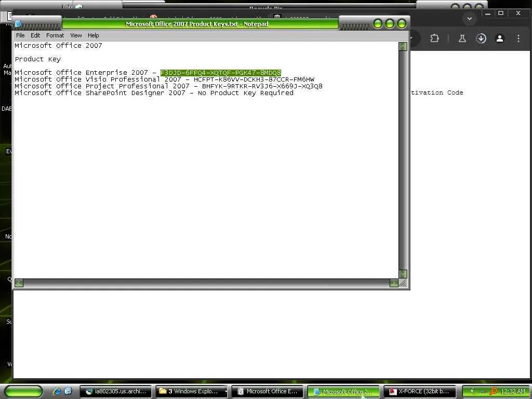Image resolution: width=532 pixels, height=399 pixels.
Task: Click the SharePoint Designer 2007 line
Action: tap(154, 93)
